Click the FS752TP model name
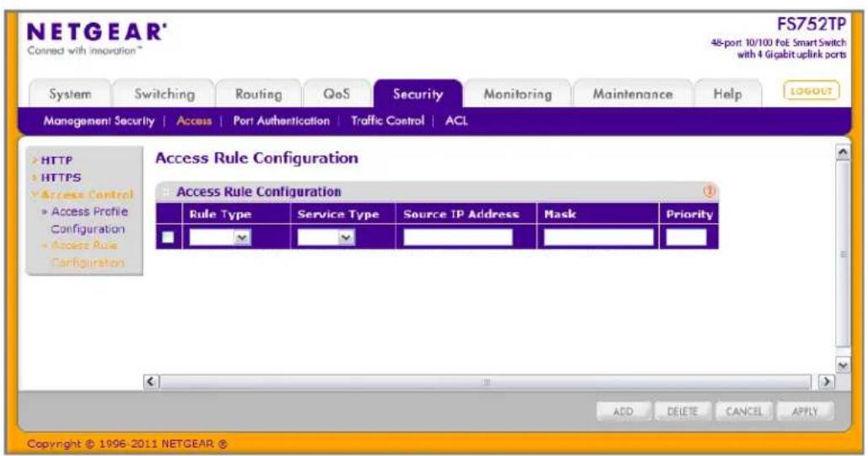This screenshot has width=868, height=456. pyautogui.click(x=811, y=24)
